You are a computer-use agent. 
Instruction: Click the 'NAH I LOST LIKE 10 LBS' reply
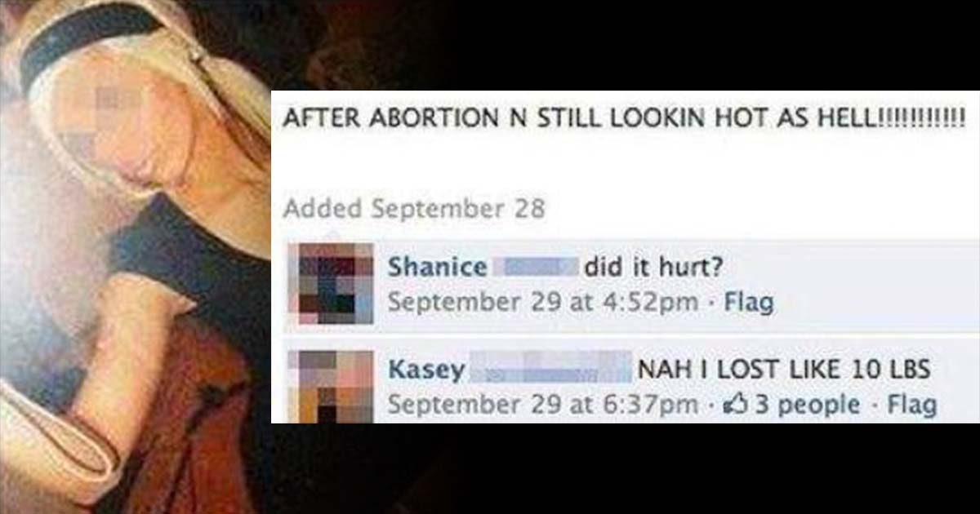point(784,370)
